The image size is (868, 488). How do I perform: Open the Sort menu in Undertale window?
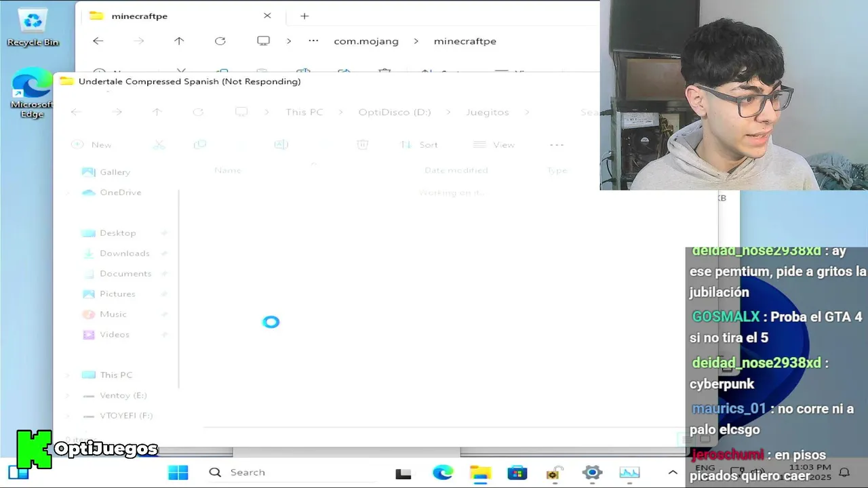click(419, 144)
